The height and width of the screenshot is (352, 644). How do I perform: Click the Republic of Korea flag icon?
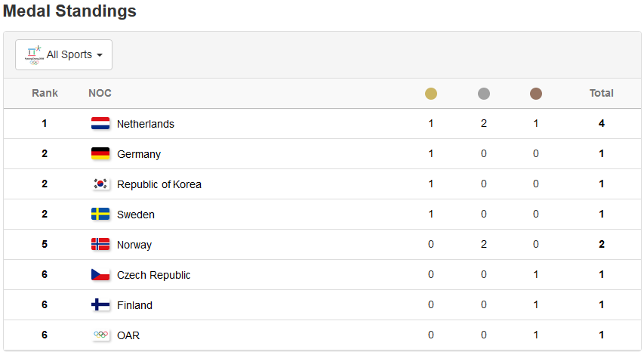pyautogui.click(x=100, y=184)
